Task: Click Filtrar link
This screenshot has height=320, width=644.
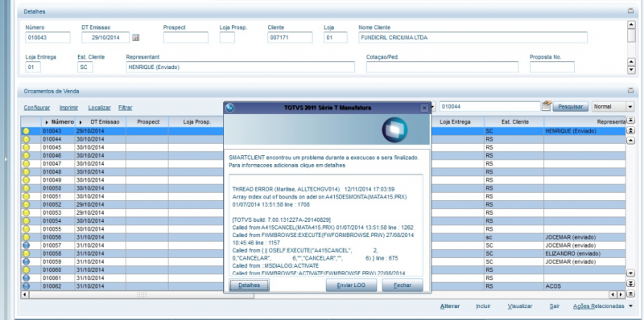Action: coord(126,108)
